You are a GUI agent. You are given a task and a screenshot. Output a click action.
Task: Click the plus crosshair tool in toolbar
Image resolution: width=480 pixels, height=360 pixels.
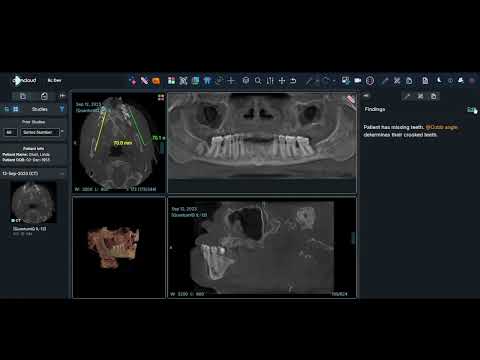pyautogui.click(x=231, y=80)
